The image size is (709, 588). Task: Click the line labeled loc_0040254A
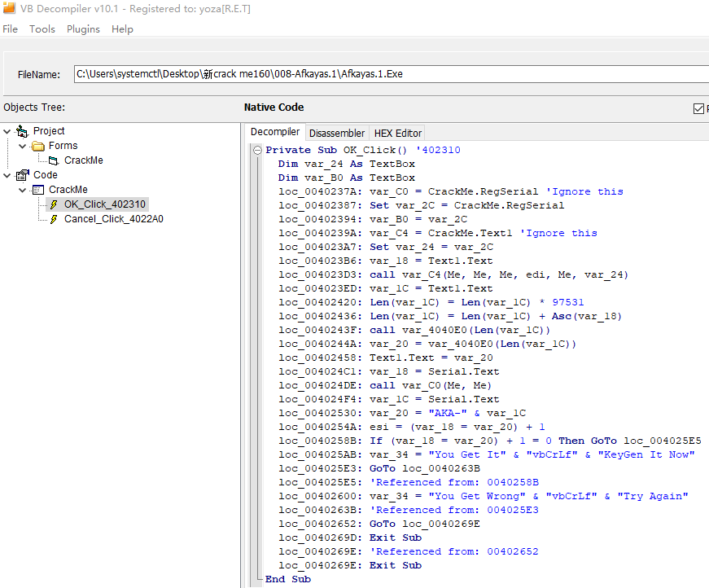(411, 427)
